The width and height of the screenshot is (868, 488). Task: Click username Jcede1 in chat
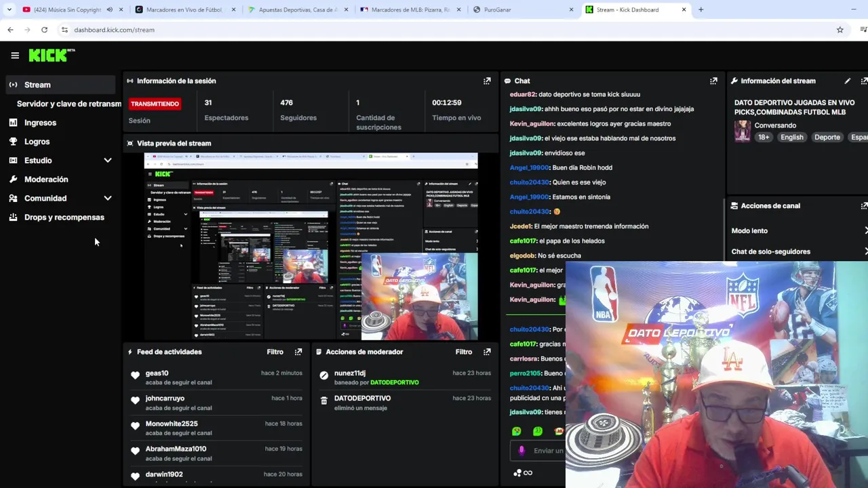click(521, 226)
